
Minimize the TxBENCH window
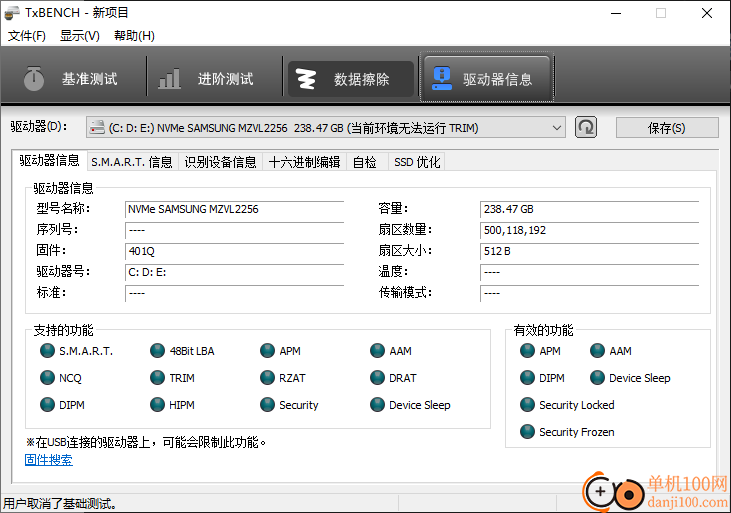(x=616, y=13)
